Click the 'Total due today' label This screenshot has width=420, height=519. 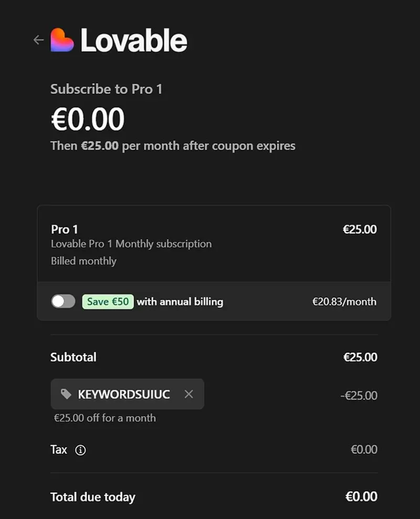point(93,497)
